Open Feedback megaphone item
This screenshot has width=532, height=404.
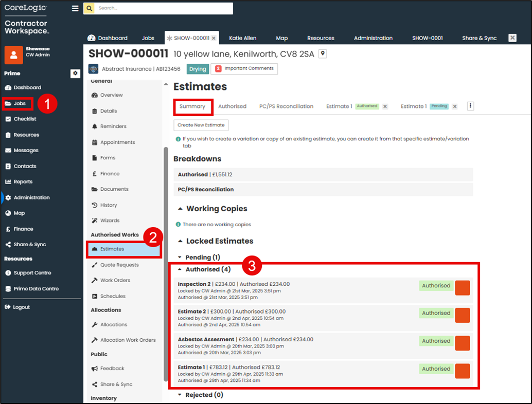point(108,369)
